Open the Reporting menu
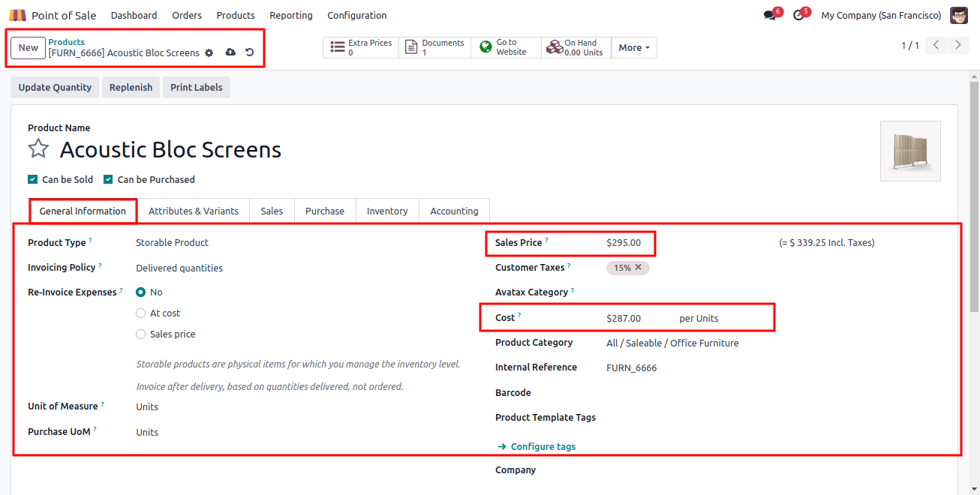The image size is (980, 495). [291, 15]
